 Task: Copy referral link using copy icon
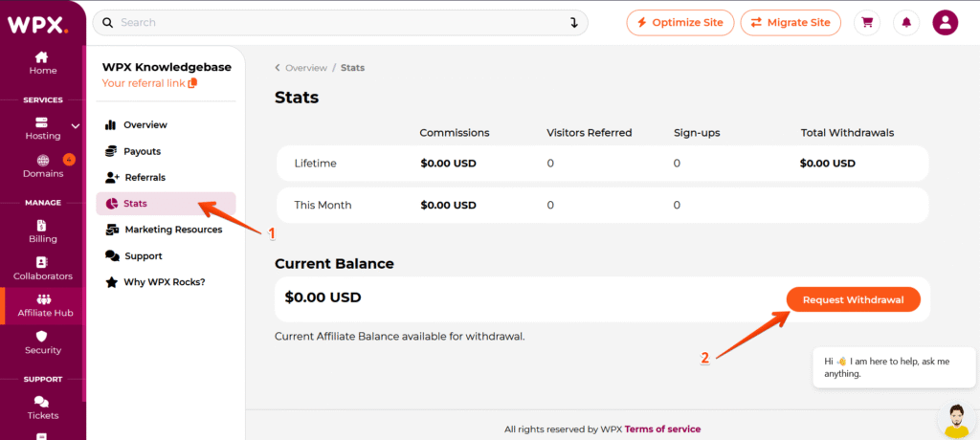coord(193,83)
